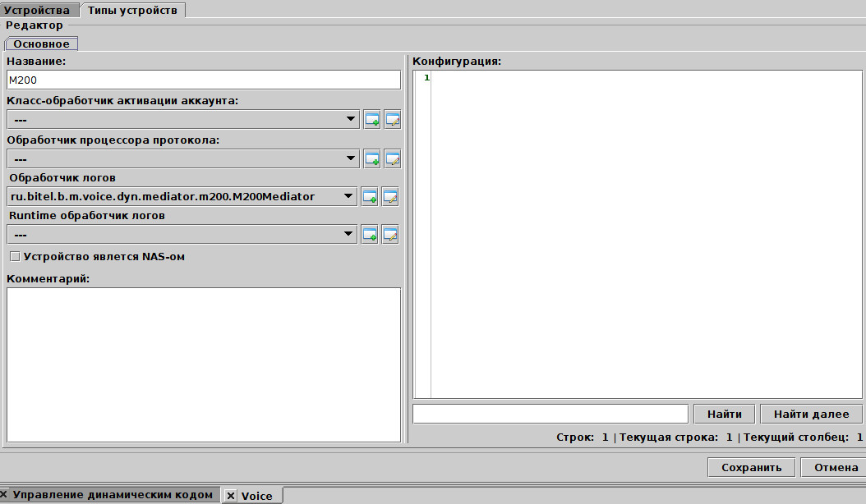Click add icon beside account activation handler dropdown

371,120
